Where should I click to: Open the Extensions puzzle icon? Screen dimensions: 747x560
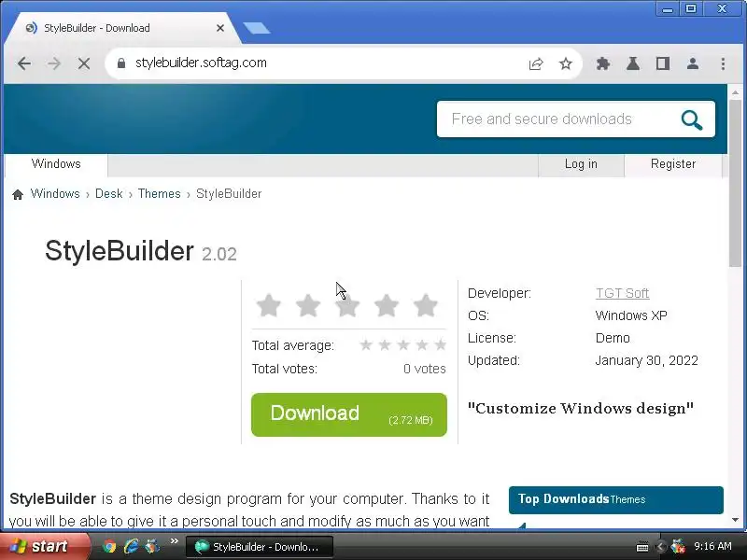pyautogui.click(x=603, y=63)
